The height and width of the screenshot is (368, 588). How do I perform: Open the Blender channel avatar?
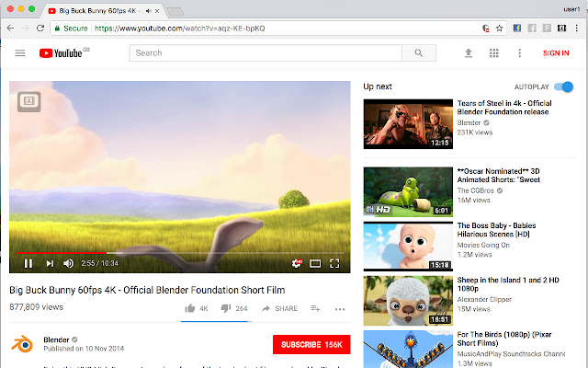22,344
